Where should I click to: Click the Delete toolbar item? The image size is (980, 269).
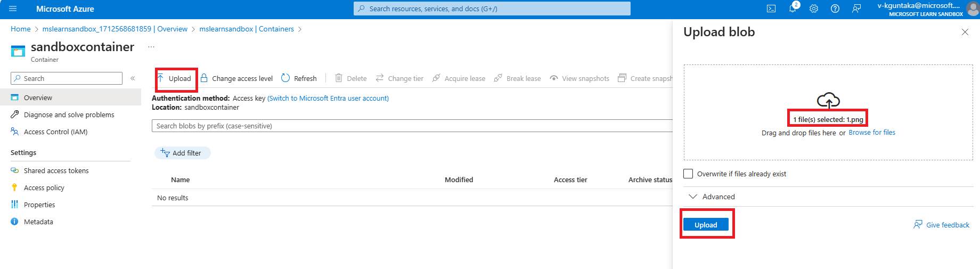coord(351,79)
